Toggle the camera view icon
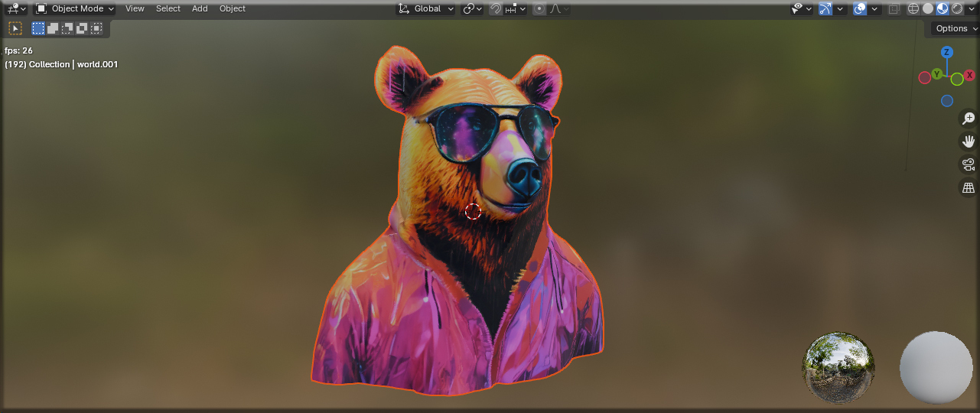The image size is (980, 413). 969,164
